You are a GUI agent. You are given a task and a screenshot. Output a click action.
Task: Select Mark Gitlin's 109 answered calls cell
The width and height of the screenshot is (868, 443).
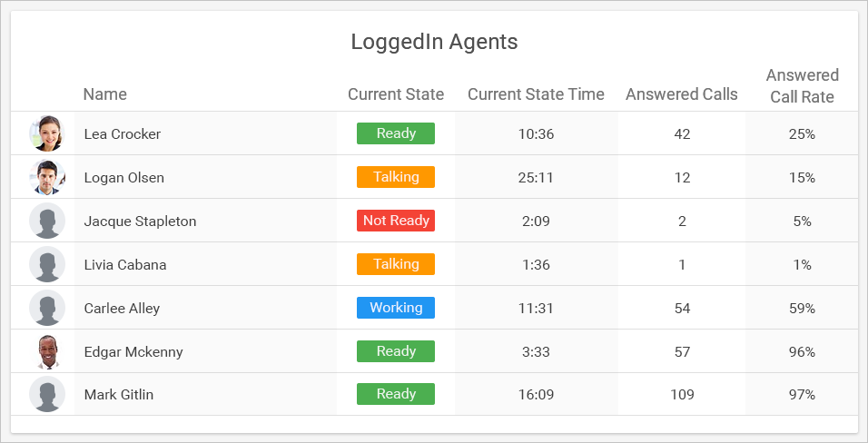[682, 394]
